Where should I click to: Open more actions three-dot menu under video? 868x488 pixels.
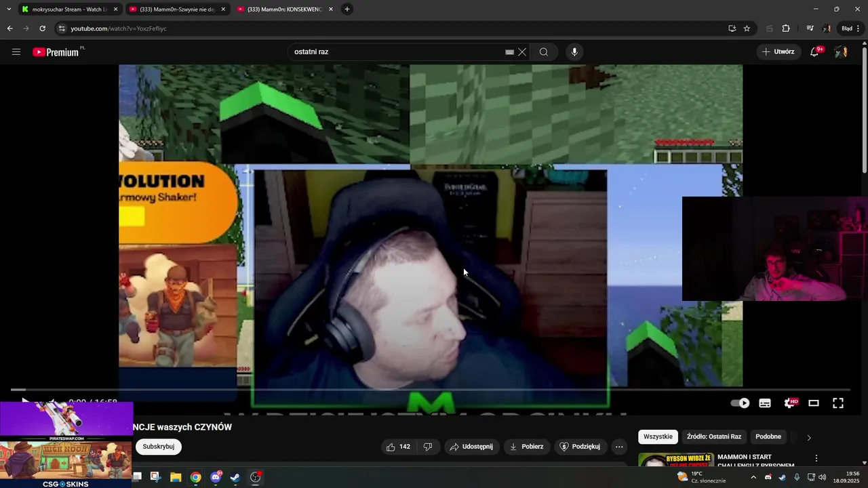tap(618, 447)
